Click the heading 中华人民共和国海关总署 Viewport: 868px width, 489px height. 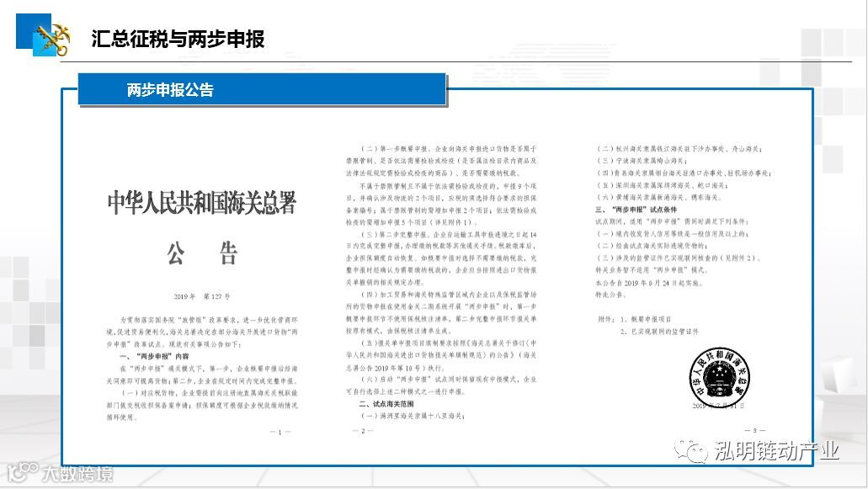[202, 203]
